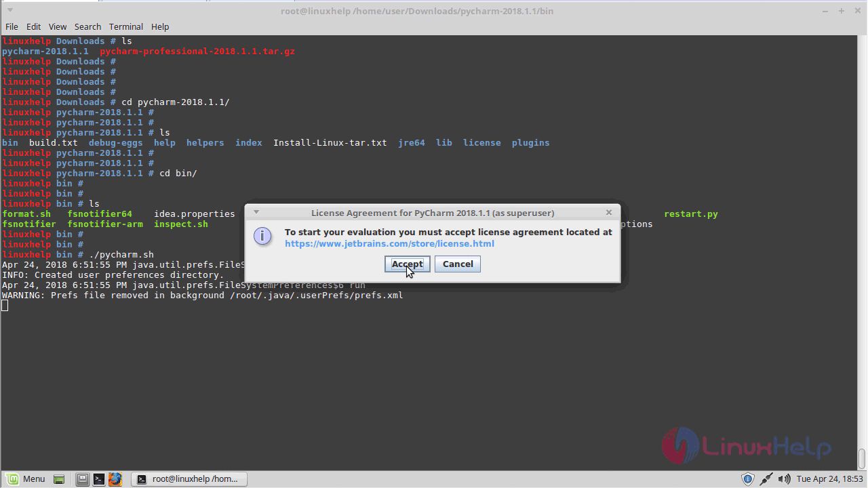Open the jetbrains.com license link
868x488 pixels.
[x=389, y=243]
